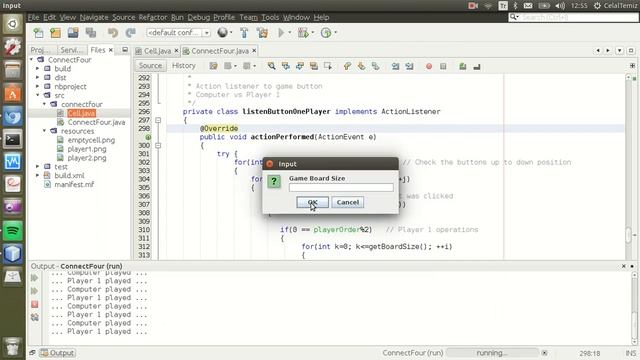The height and width of the screenshot is (360, 640).
Task: Open the Run Project dropdown arrow
Action: point(290,33)
